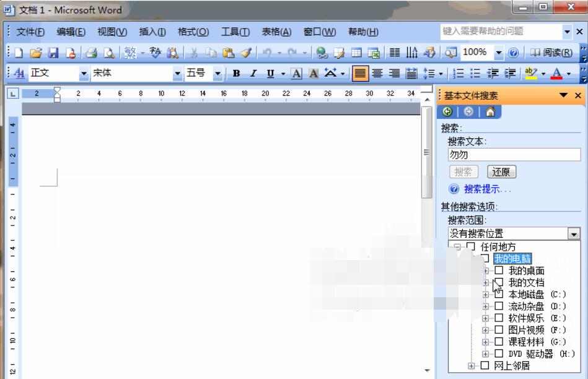The height and width of the screenshot is (379, 588).
Task: Check the 我的文档 checkbox
Action: [x=497, y=283]
